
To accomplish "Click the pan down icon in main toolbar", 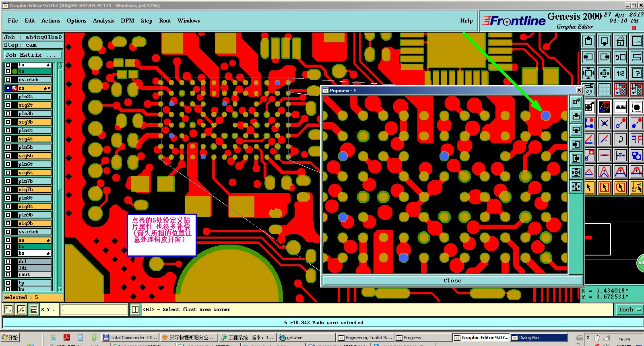I will [x=605, y=41].
